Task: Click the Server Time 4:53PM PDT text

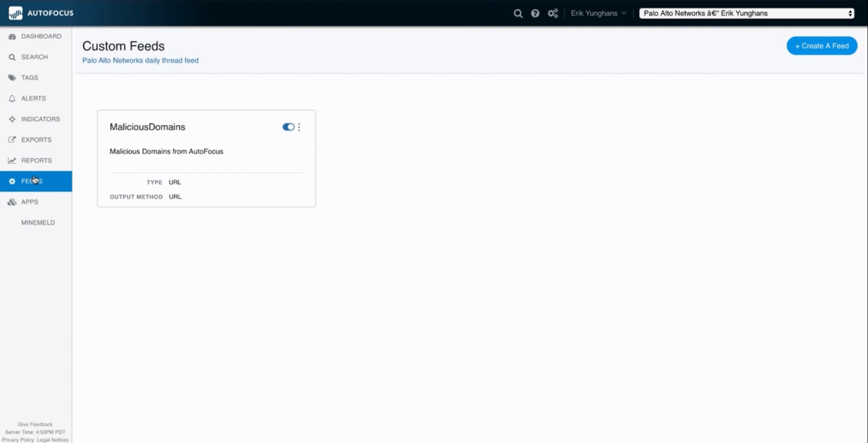Action: 35,432
